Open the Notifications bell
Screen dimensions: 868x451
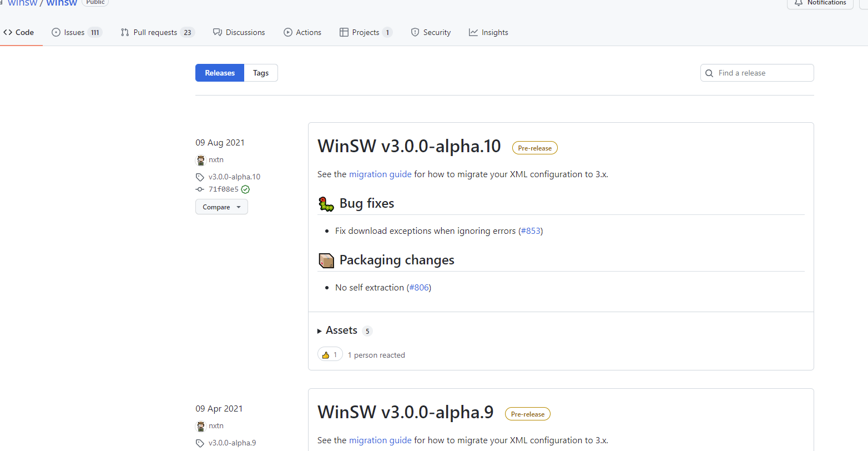(x=799, y=3)
